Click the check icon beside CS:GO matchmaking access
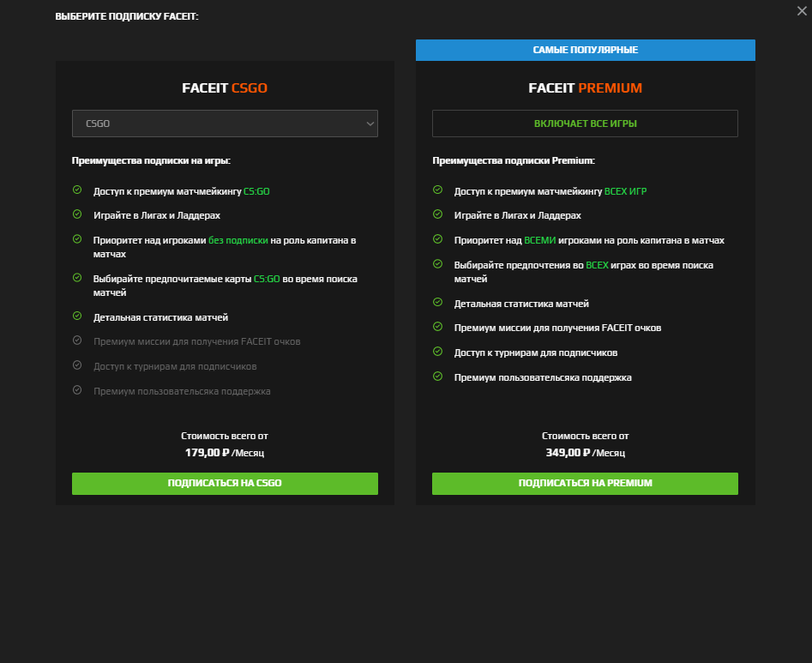 coord(77,190)
